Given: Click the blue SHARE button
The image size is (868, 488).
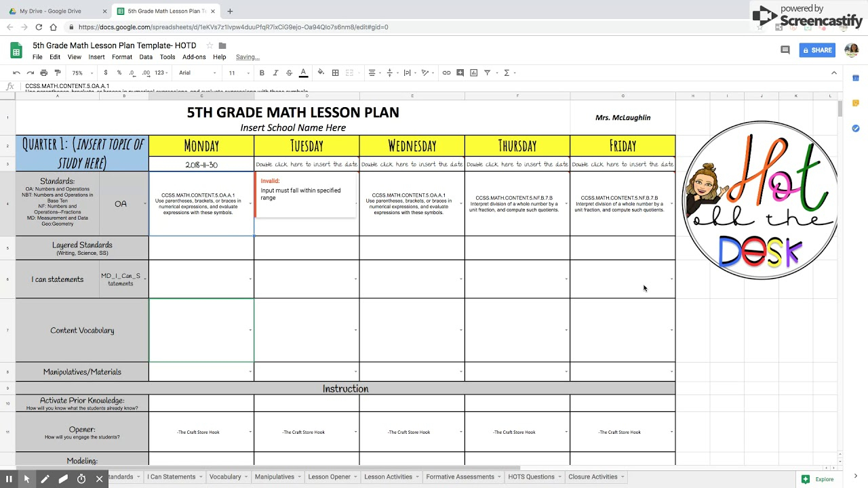Looking at the screenshot, I should [816, 50].
